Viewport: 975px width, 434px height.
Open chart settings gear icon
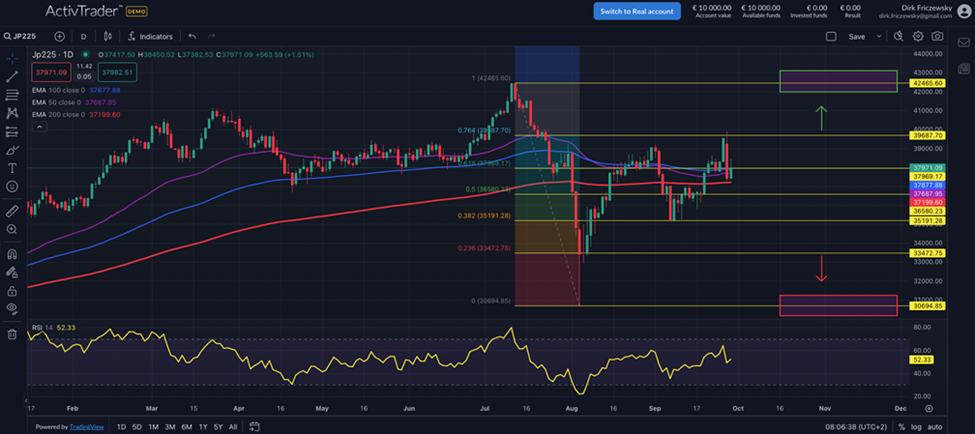click(918, 36)
